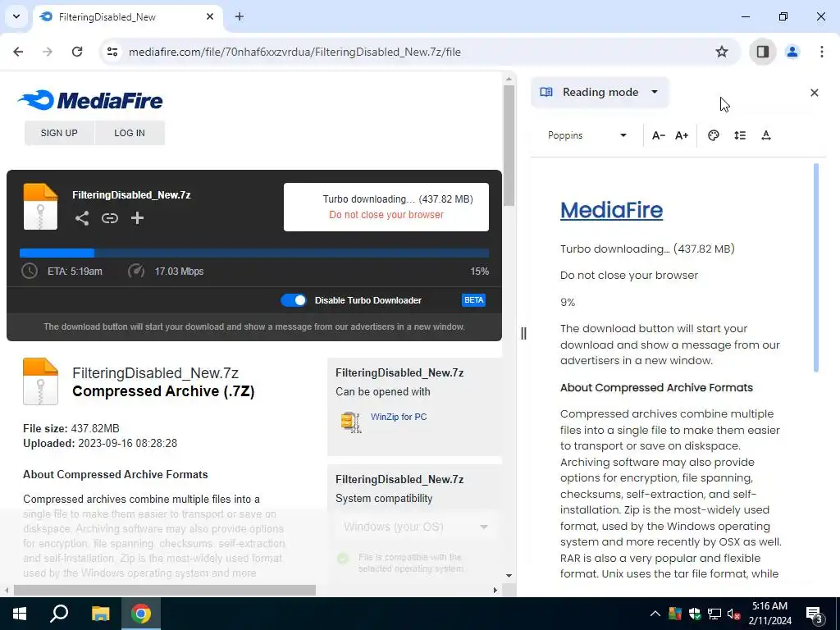This screenshot has height=630, width=840.
Task: Click the WinZip for PC icon
Action: [351, 422]
